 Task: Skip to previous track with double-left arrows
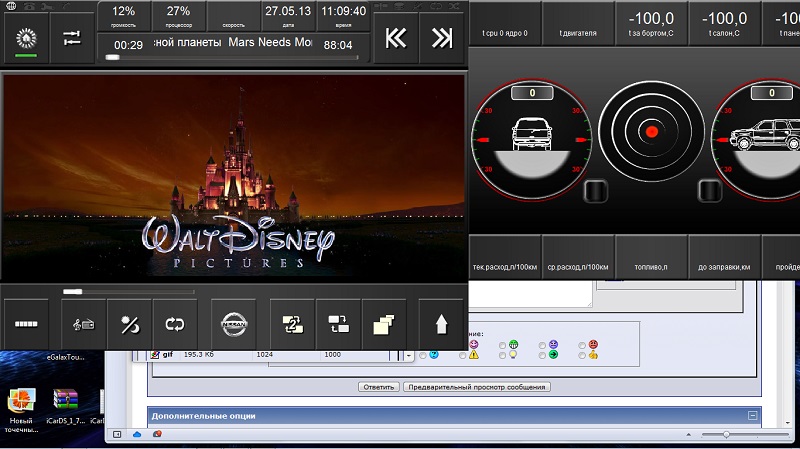[x=396, y=38]
